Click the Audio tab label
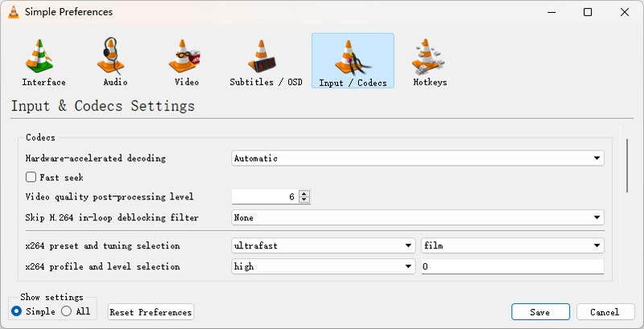 click(x=115, y=82)
